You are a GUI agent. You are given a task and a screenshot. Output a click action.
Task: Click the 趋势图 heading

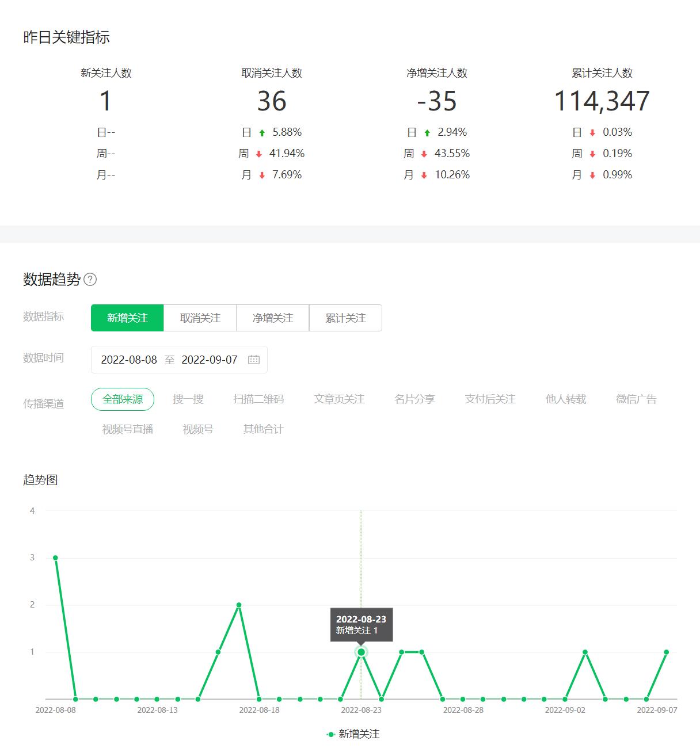tap(40, 480)
